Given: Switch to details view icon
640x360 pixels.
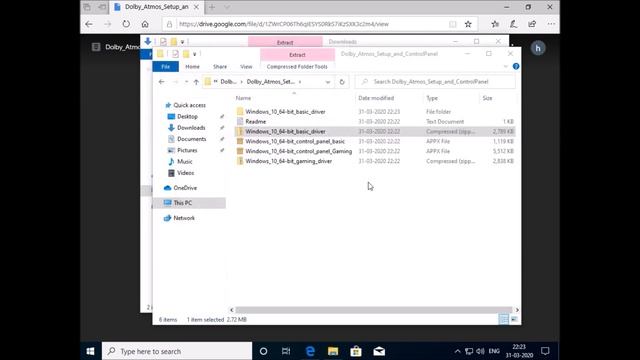Looking at the screenshot, I should (504, 319).
